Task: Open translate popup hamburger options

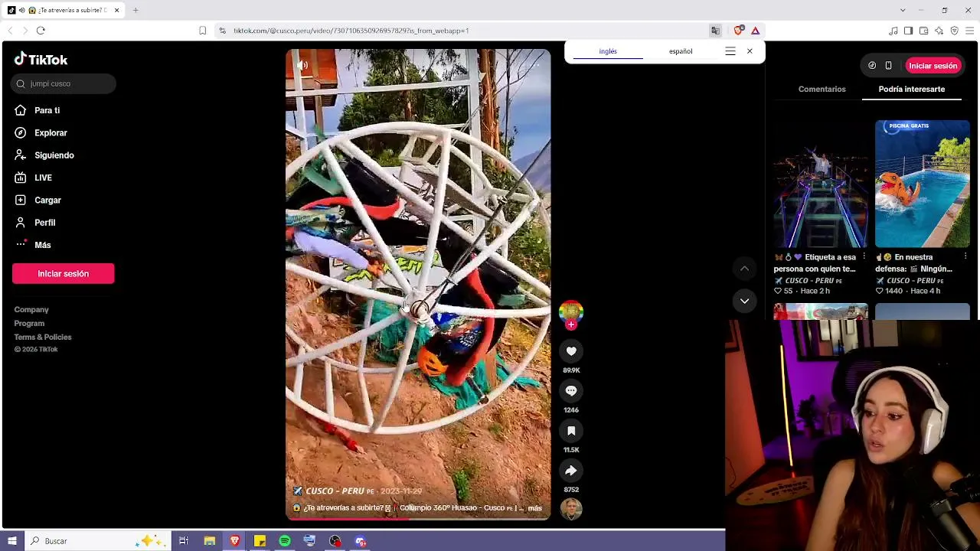Action: pos(730,51)
